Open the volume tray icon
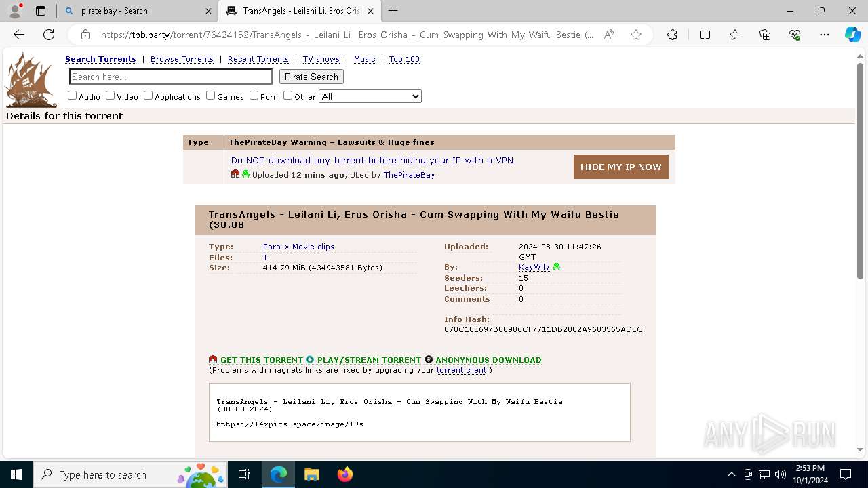 [x=780, y=474]
